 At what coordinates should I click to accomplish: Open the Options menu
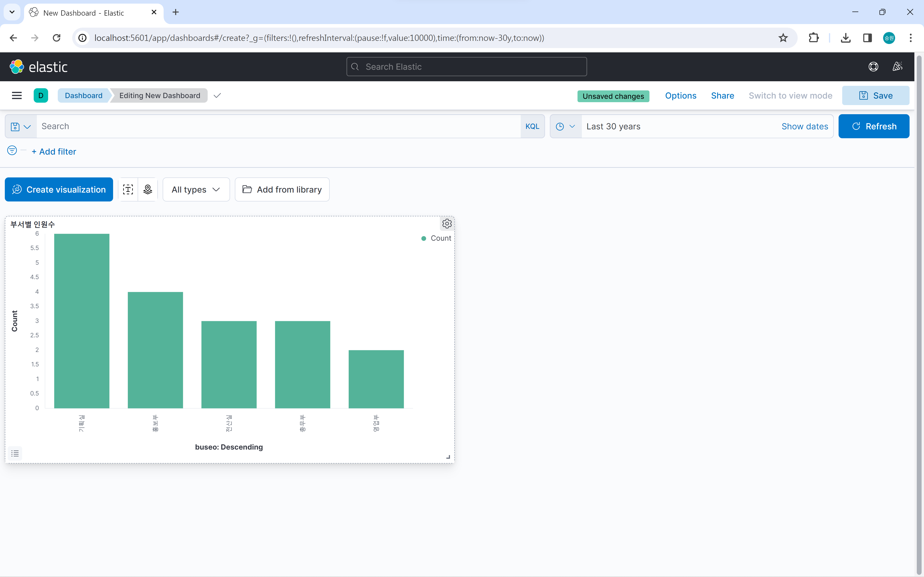click(x=680, y=95)
